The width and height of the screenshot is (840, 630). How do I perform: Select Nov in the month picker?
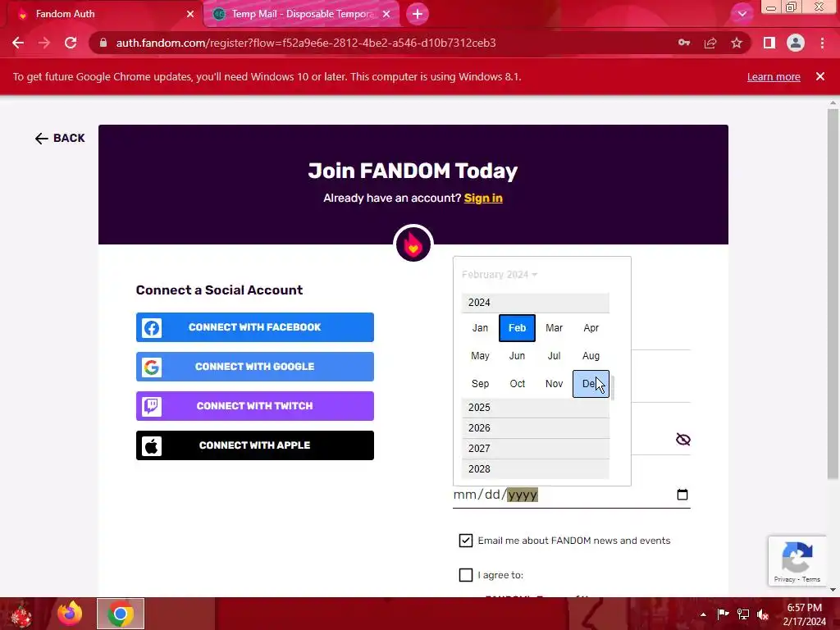(554, 384)
